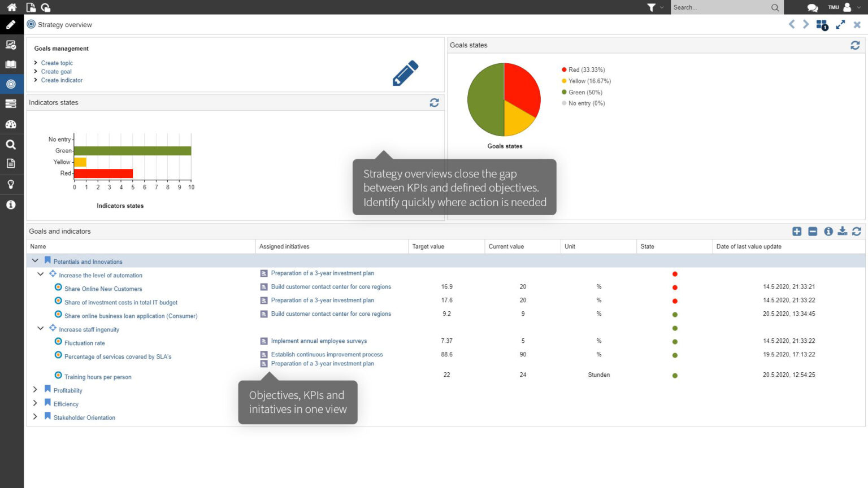The width and height of the screenshot is (868, 488).
Task: Open the chat messages icon
Action: click(x=812, y=7)
